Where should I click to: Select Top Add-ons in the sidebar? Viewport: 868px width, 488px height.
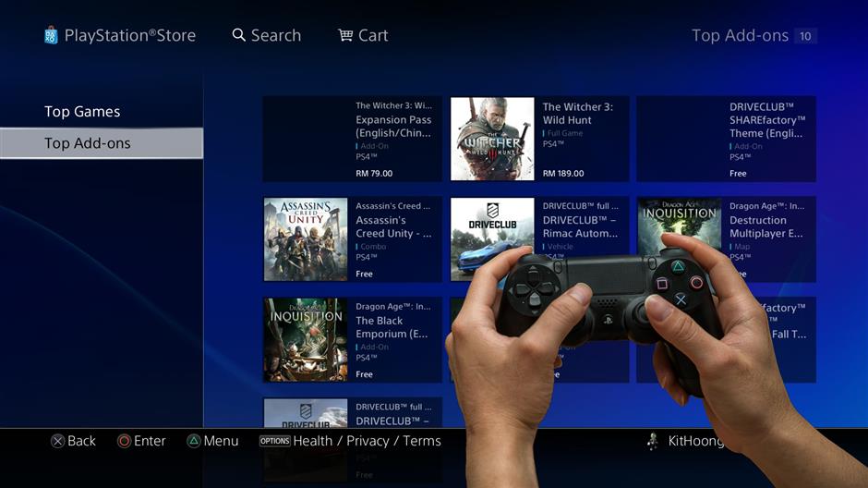click(x=88, y=143)
